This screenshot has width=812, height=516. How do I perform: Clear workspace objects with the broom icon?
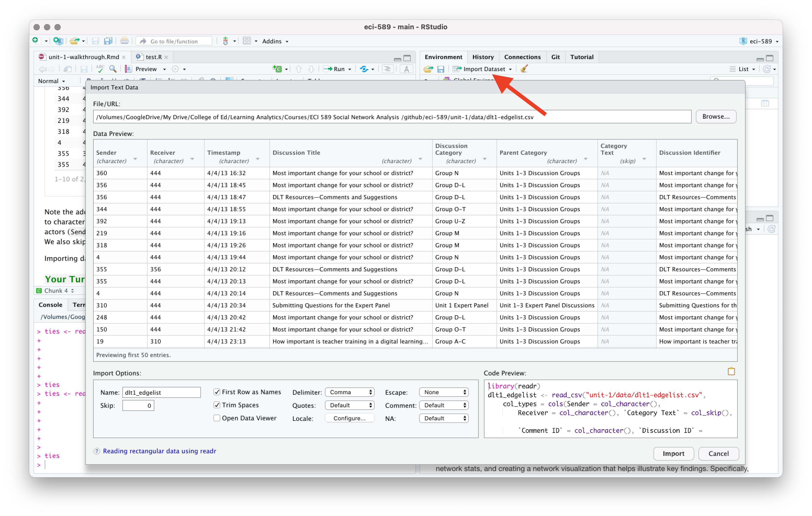pyautogui.click(x=524, y=69)
